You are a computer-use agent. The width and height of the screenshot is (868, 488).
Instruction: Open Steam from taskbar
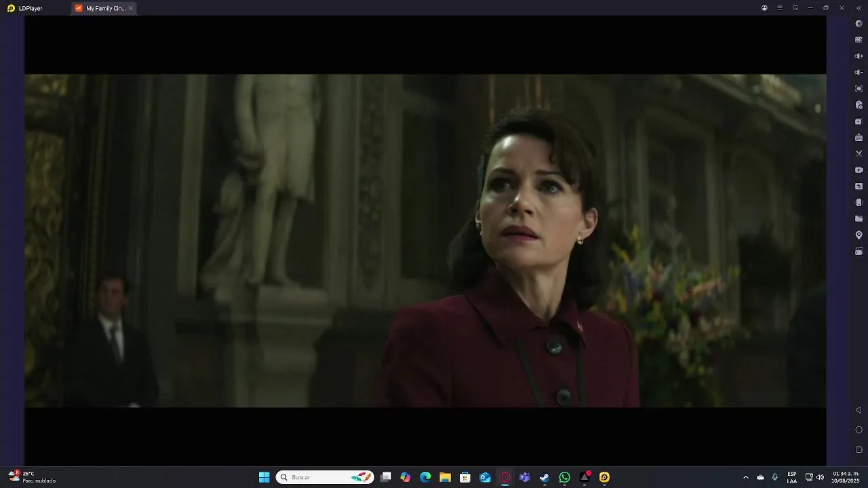[545, 477]
